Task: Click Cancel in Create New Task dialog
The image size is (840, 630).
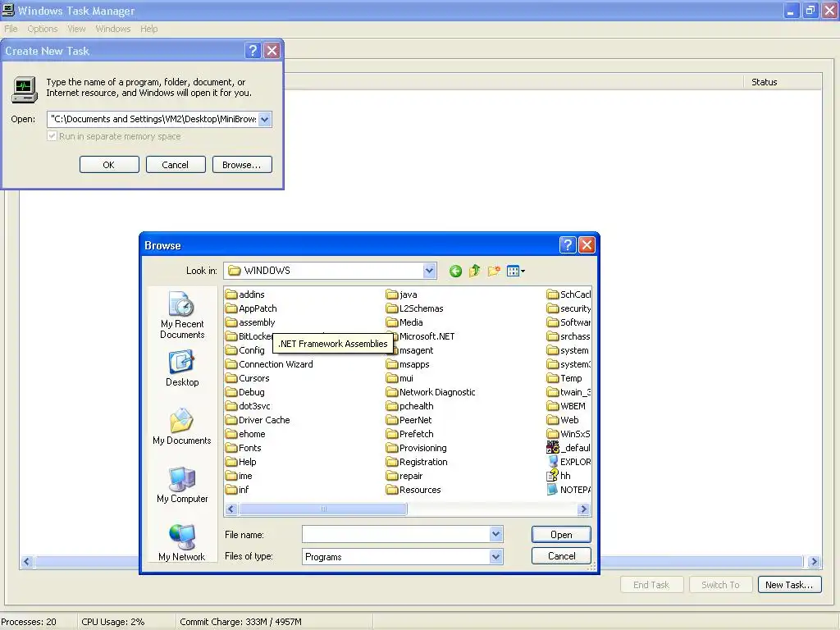Action: pyautogui.click(x=176, y=165)
